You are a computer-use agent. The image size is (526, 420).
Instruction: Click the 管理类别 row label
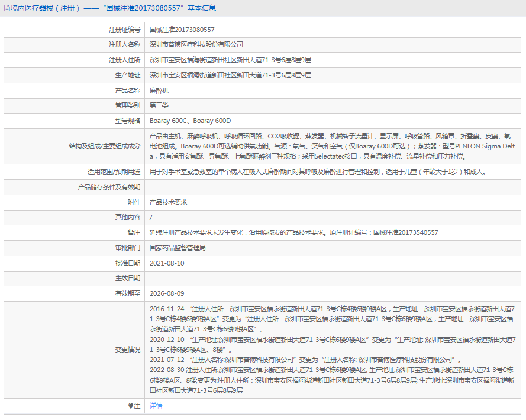128,106
